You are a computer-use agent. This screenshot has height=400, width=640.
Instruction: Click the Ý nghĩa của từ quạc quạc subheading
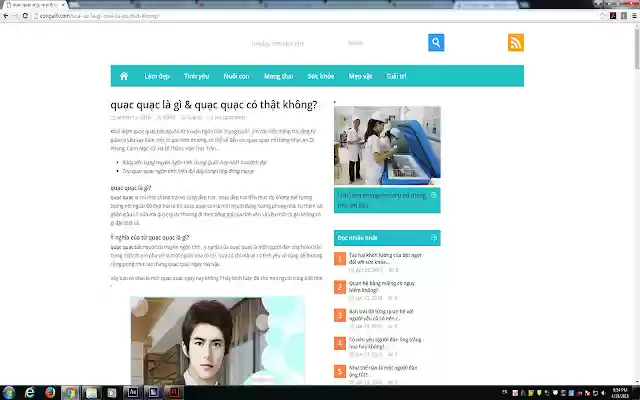(x=150, y=237)
